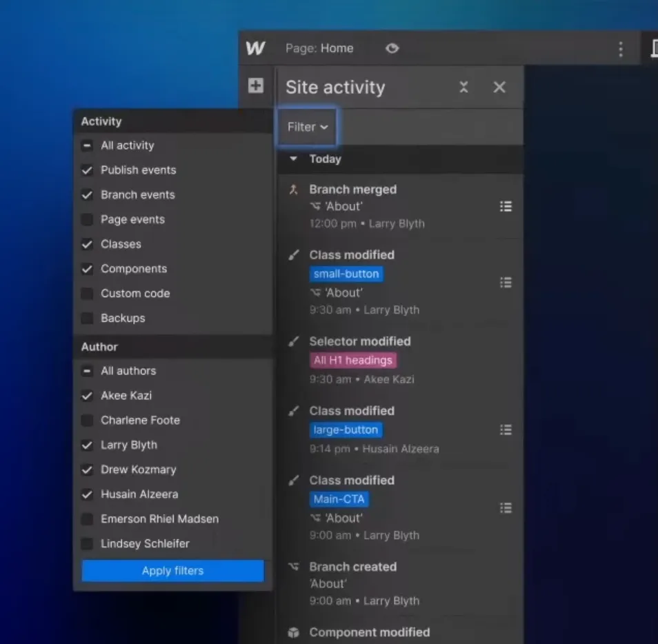This screenshot has width=658, height=644.
Task: Click '9:30 am • Akee Kazi' timestamp
Action: coord(361,380)
